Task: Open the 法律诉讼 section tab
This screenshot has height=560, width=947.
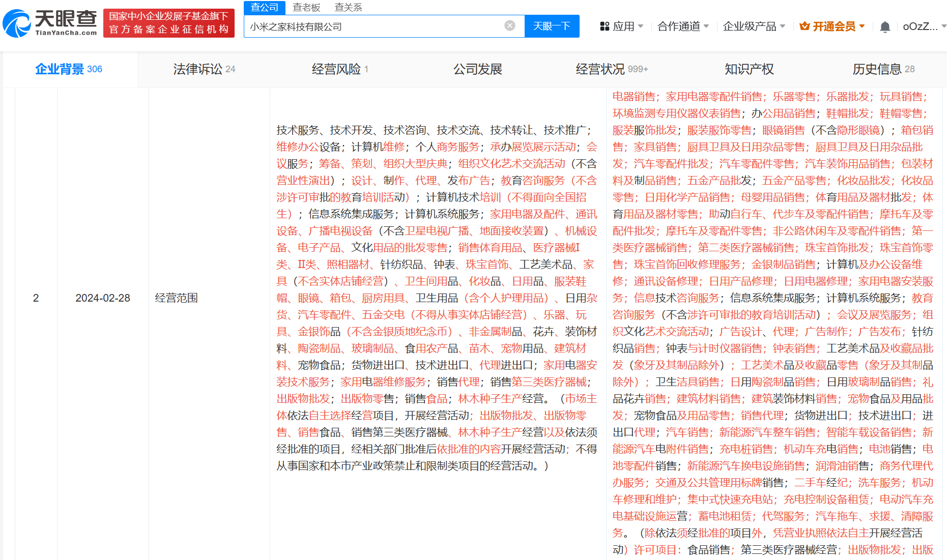Action: 204,69
